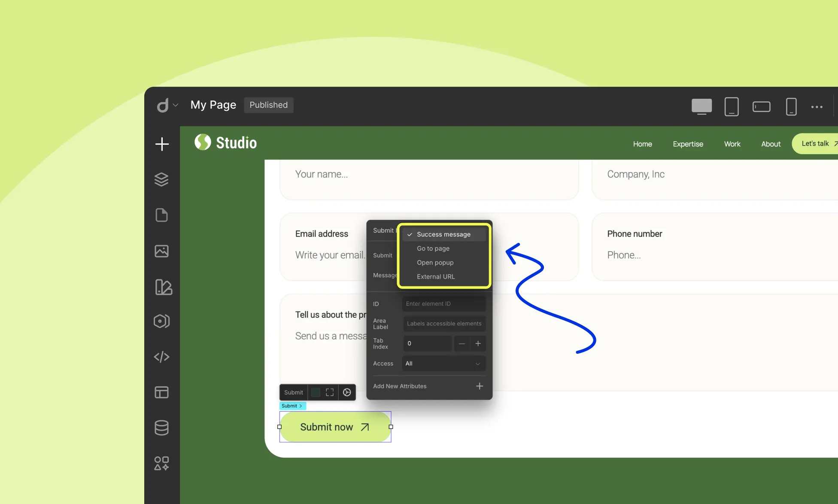Open the Media image icon in sidebar

point(161,251)
